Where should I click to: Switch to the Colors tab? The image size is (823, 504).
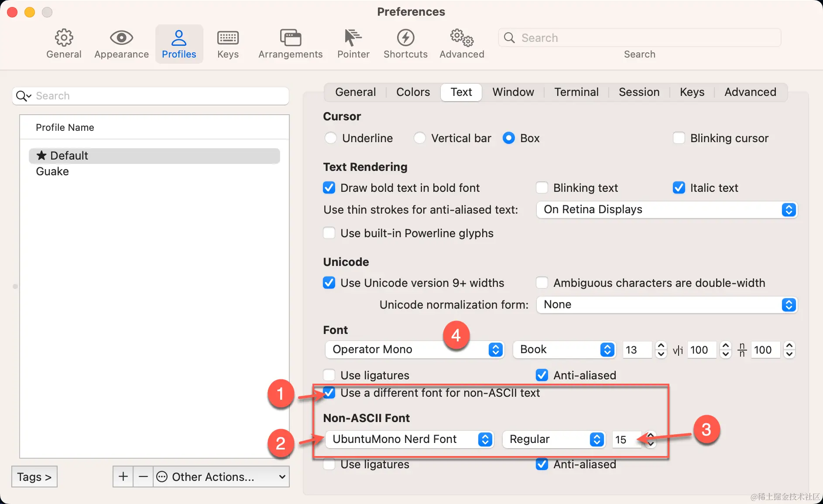click(413, 92)
